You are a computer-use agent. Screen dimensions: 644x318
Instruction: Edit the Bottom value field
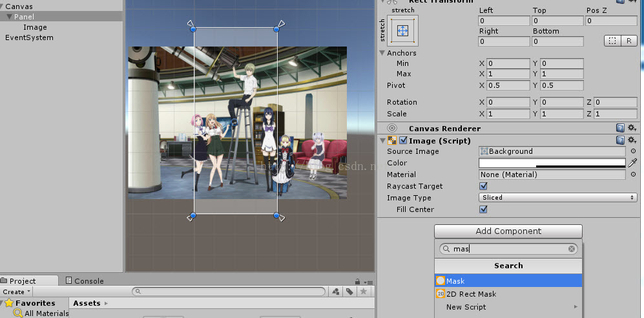[557, 41]
